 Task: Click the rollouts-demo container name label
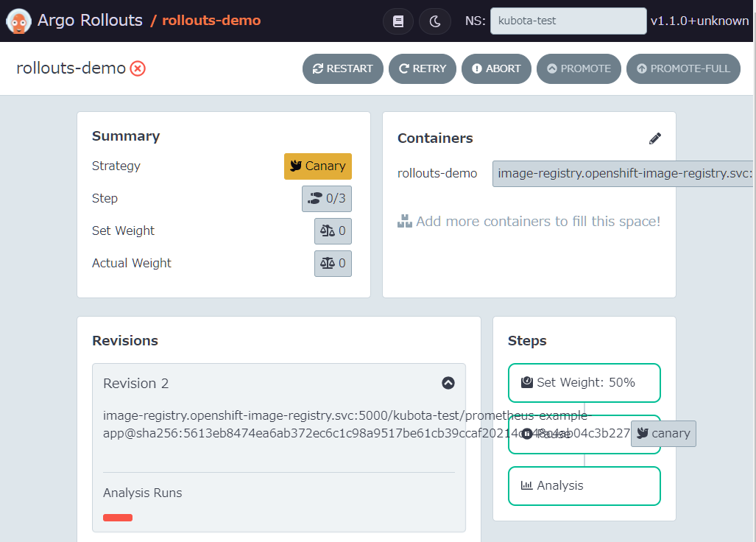pyautogui.click(x=437, y=174)
